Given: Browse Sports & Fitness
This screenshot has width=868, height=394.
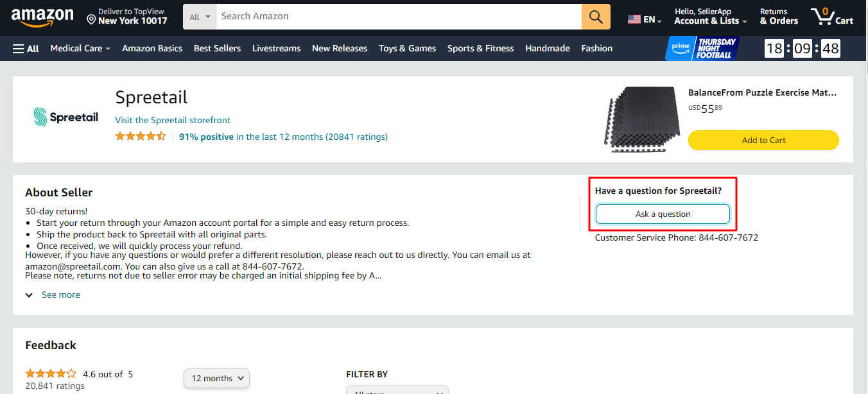Looking at the screenshot, I should tap(480, 48).
